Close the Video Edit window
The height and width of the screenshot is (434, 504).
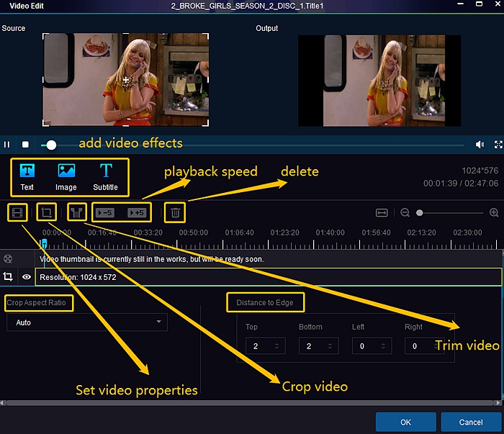(498, 4)
